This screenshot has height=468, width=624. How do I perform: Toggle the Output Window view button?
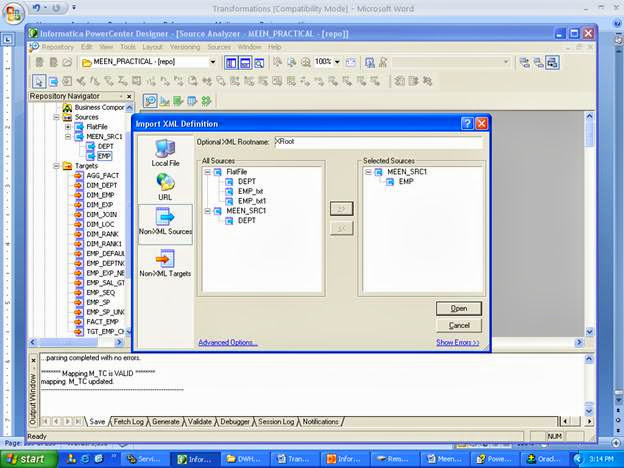click(245, 63)
